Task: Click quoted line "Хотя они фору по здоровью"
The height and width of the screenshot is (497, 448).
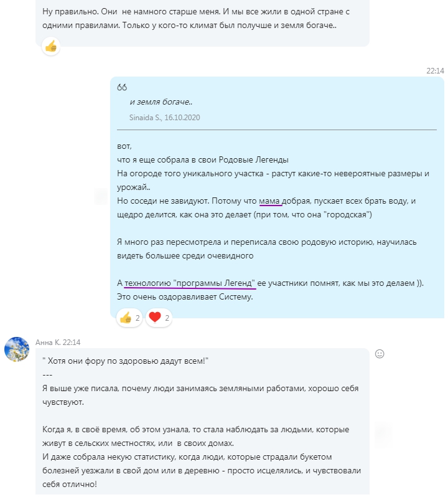Action: (x=125, y=361)
